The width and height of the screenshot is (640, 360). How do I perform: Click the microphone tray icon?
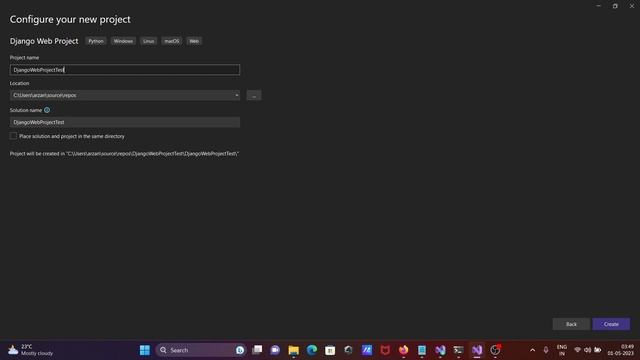point(546,350)
